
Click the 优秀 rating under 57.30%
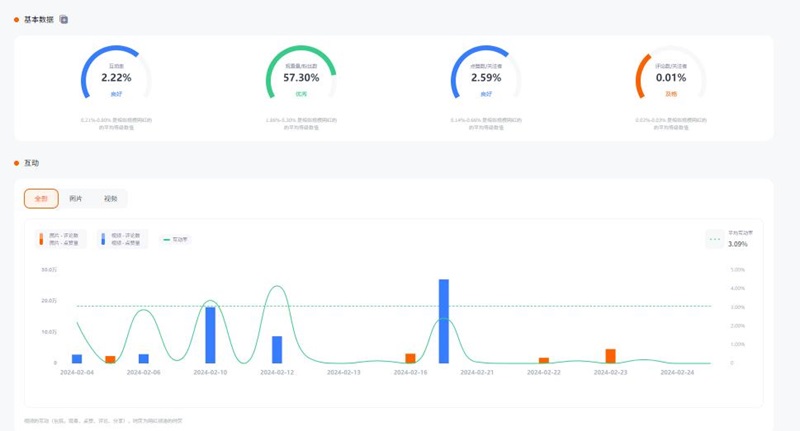[x=301, y=94]
